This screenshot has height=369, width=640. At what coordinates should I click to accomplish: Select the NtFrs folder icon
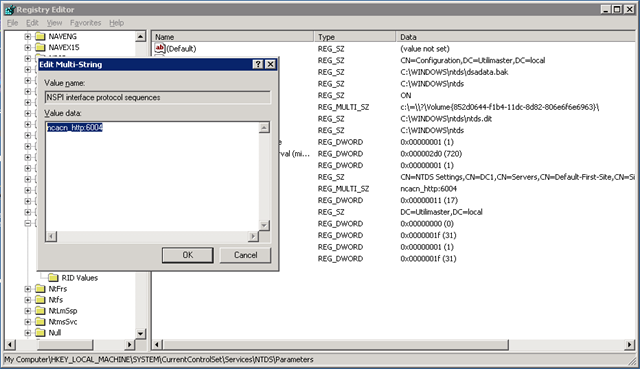(x=40, y=289)
